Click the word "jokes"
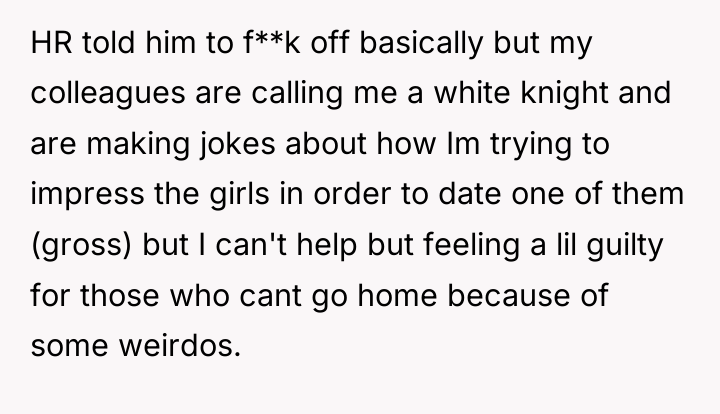This screenshot has height=414, width=720. [x=237, y=146]
